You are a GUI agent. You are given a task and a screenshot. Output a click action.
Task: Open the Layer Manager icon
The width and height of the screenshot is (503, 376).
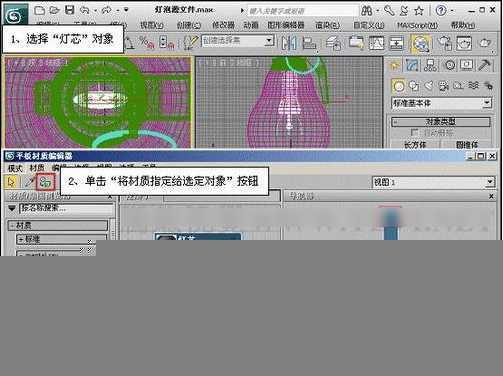click(x=333, y=43)
